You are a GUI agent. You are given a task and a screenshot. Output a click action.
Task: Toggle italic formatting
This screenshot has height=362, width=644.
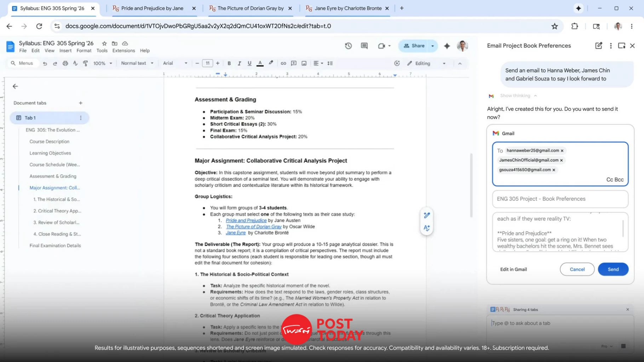click(x=239, y=63)
